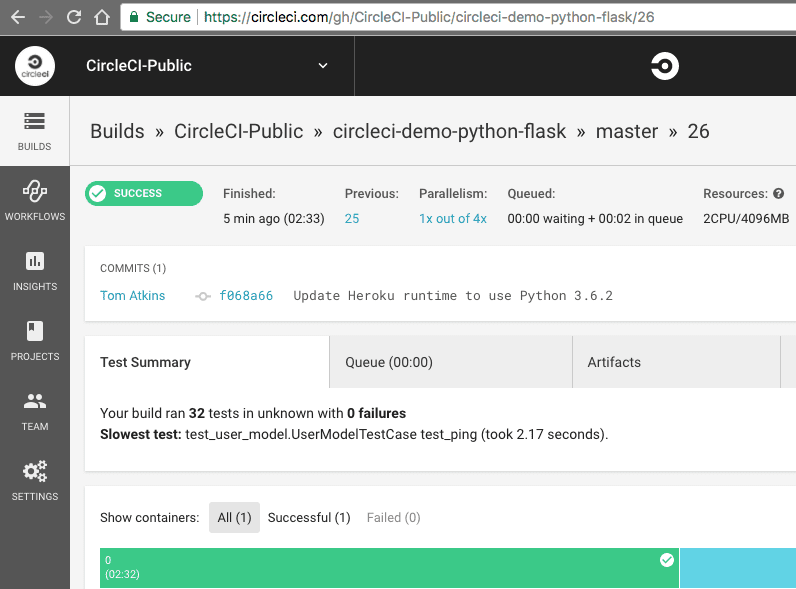Show All (1) containers filter
Image resolution: width=796 pixels, height=589 pixels.
pos(235,517)
